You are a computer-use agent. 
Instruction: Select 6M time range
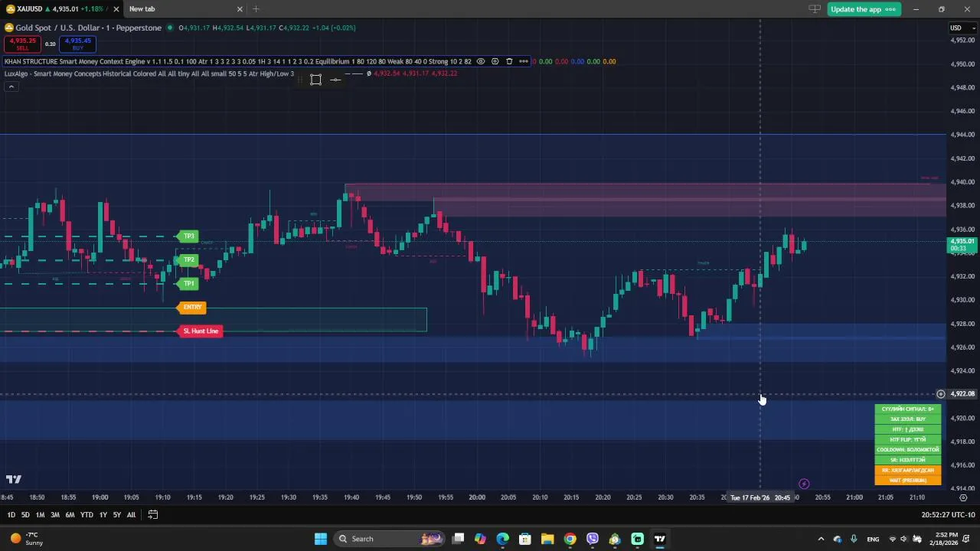point(70,515)
